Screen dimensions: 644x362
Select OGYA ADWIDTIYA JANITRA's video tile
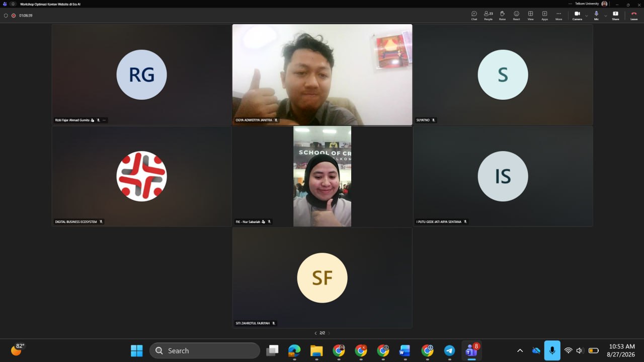pyautogui.click(x=322, y=75)
